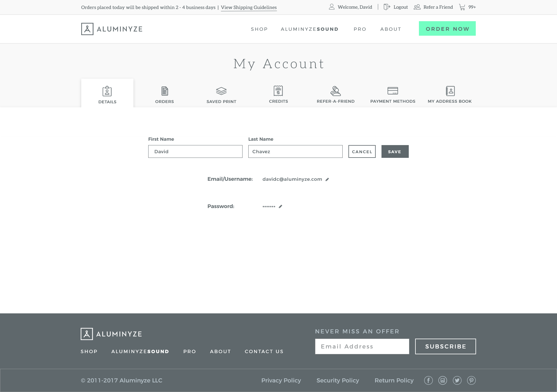
Task: Open View Shipping Guidelines link
Action: (x=249, y=7)
